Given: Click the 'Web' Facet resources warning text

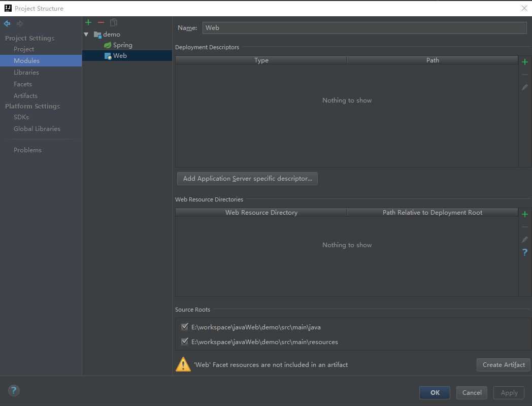Looking at the screenshot, I should click(271, 364).
